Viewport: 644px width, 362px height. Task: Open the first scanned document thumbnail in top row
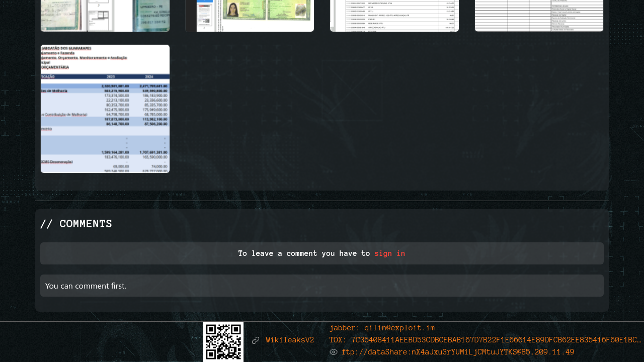[105, 16]
